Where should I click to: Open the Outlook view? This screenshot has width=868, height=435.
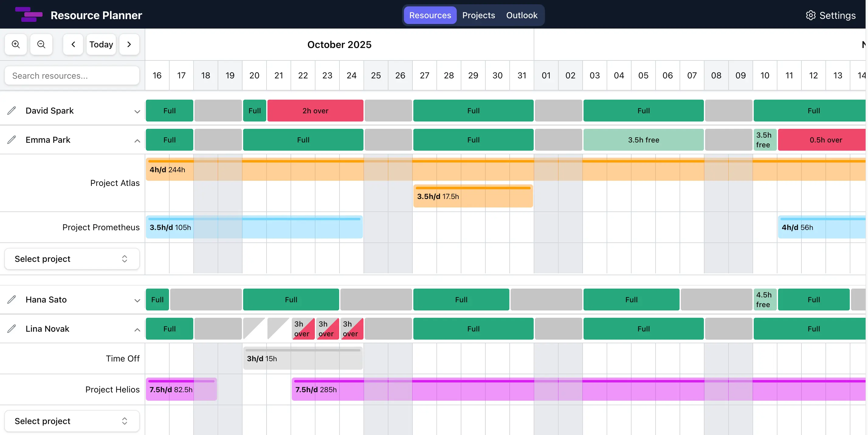tap(522, 15)
